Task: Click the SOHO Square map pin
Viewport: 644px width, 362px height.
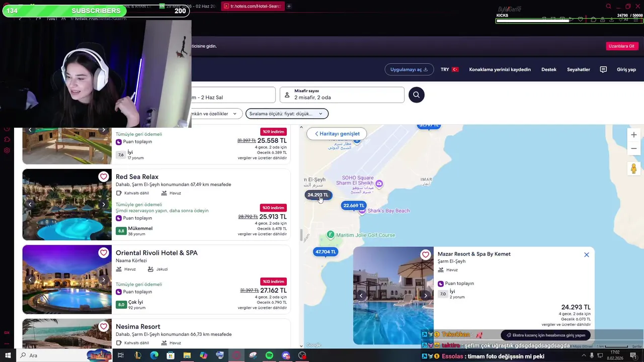Action: (x=379, y=184)
